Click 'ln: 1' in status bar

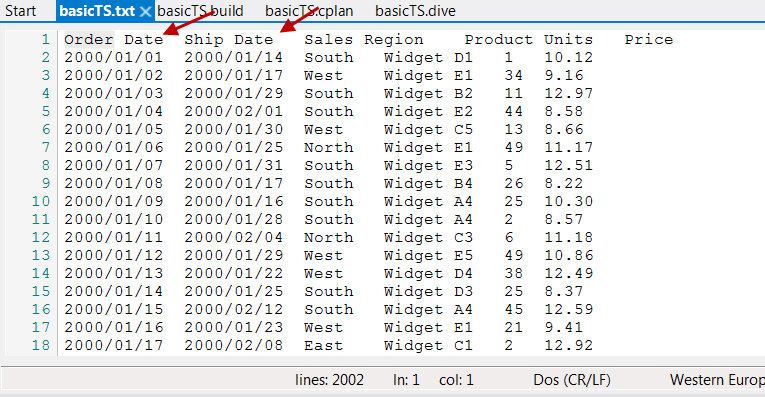(406, 380)
